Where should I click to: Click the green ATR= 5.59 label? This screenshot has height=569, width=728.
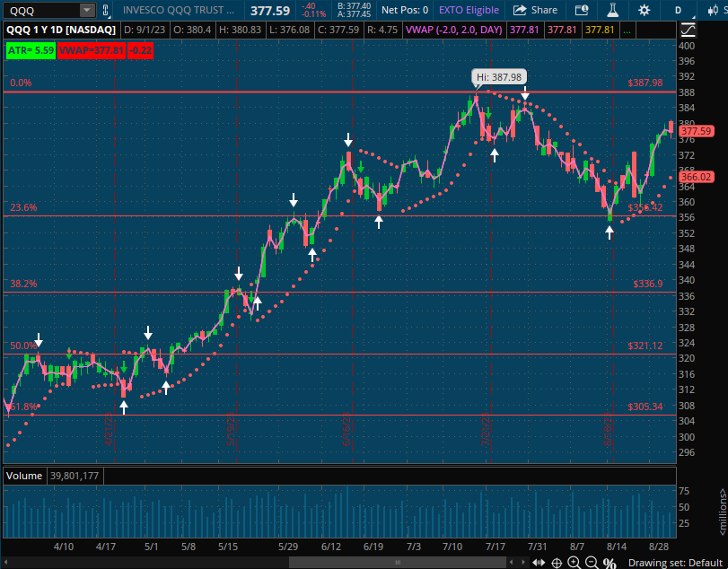[31, 50]
